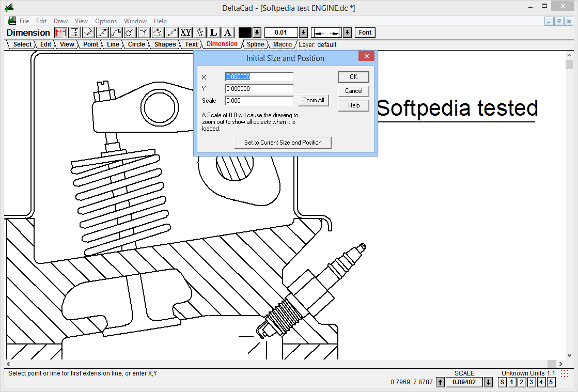Screen dimensions: 578x392
Task: Switch to the Shapes tab
Action: [165, 44]
